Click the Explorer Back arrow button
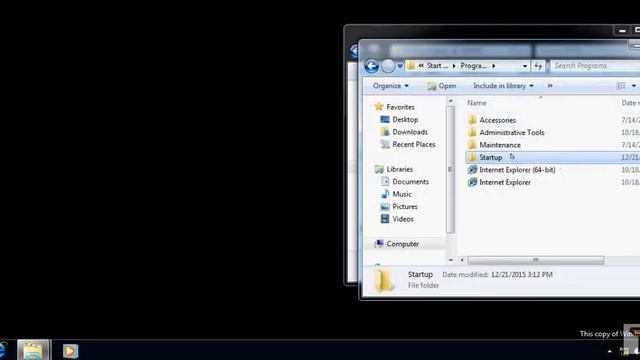 [x=371, y=66]
